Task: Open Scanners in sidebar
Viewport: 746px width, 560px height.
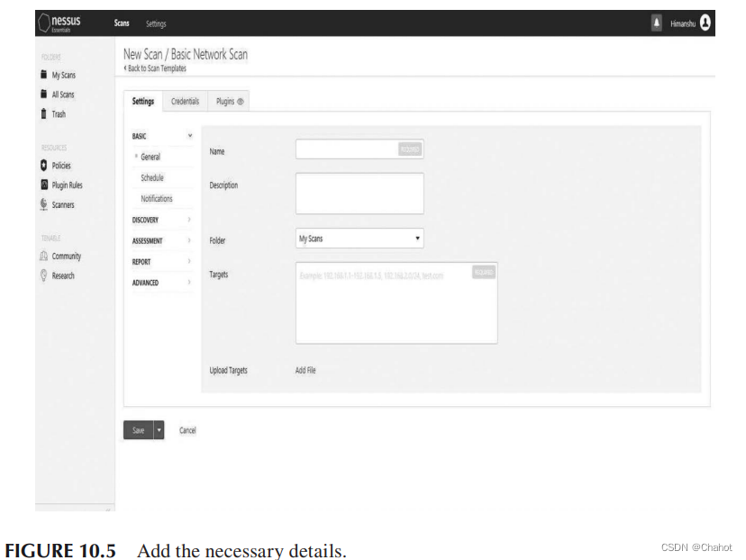Action: (x=63, y=205)
